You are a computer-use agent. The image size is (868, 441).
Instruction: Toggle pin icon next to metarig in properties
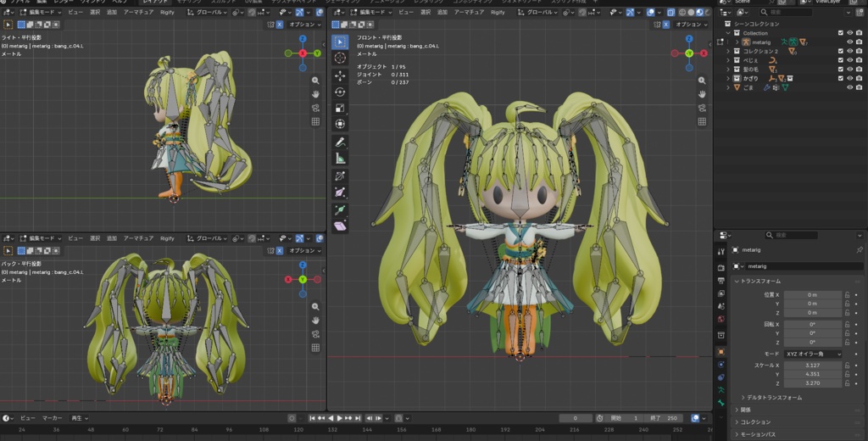[x=860, y=250]
